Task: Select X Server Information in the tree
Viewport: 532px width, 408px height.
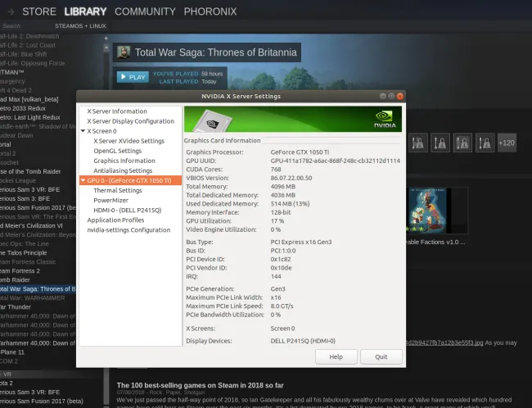Action: (x=117, y=111)
